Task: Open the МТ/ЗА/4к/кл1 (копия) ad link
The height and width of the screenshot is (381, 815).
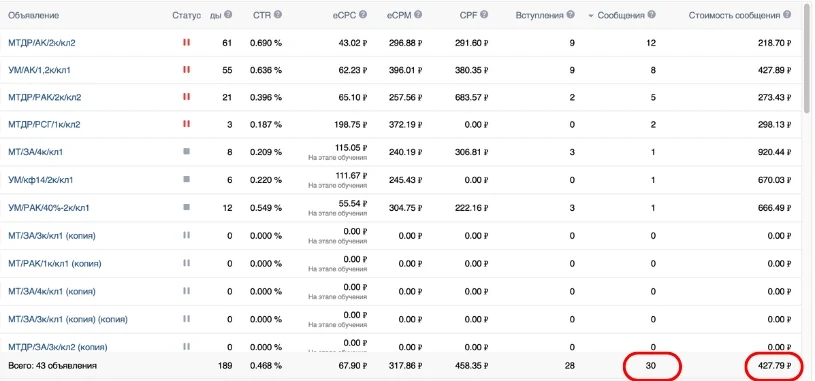Action: click(52, 292)
